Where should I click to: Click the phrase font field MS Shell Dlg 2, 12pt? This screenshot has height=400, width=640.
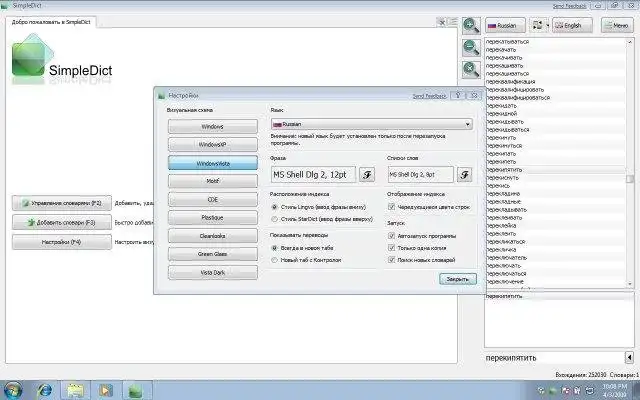[313, 175]
